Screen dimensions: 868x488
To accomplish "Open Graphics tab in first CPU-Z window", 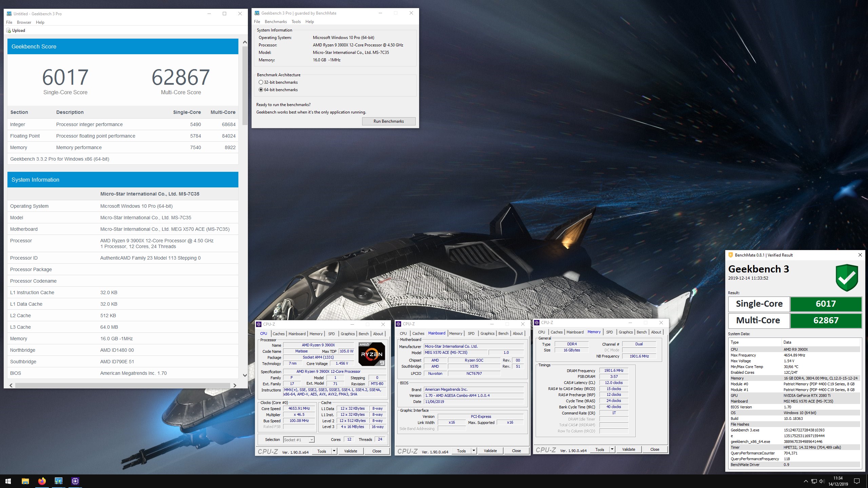I will [348, 334].
